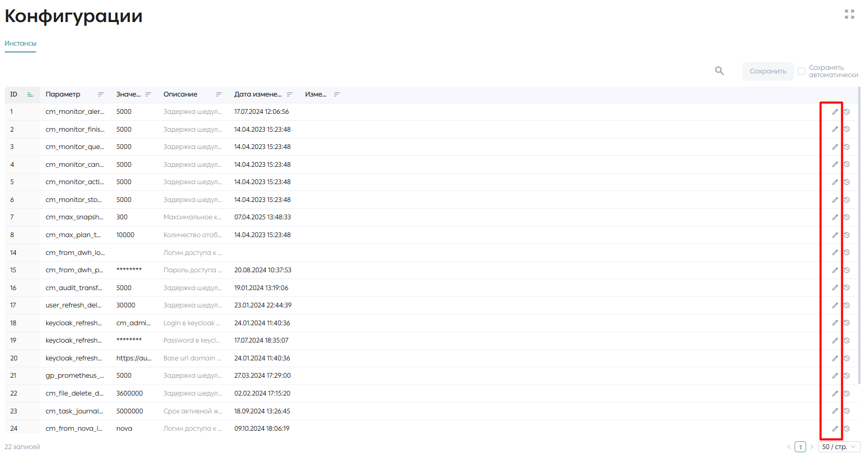This screenshot has height=458, width=868.
Task: Enable the Сохранять автоматически checkbox
Action: tap(801, 71)
